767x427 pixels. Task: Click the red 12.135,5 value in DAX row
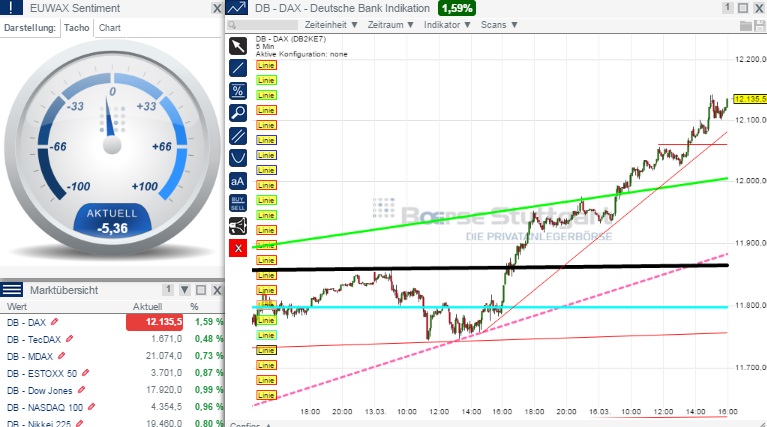point(155,322)
